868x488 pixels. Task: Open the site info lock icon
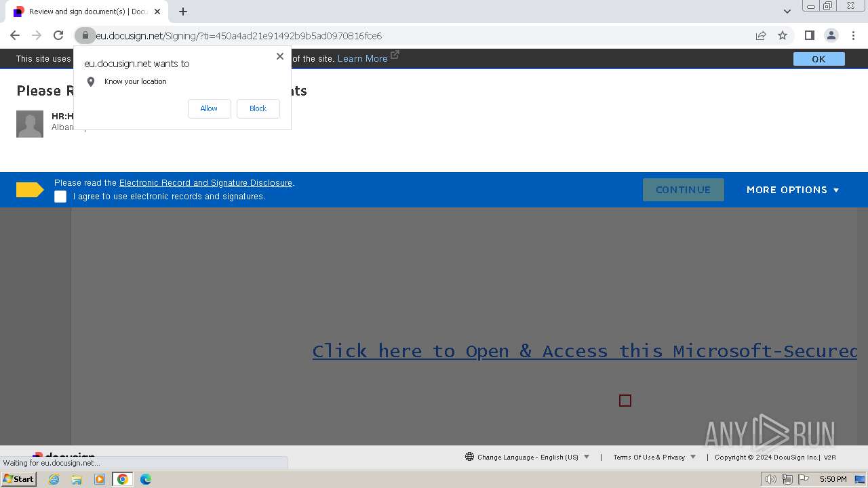[85, 35]
